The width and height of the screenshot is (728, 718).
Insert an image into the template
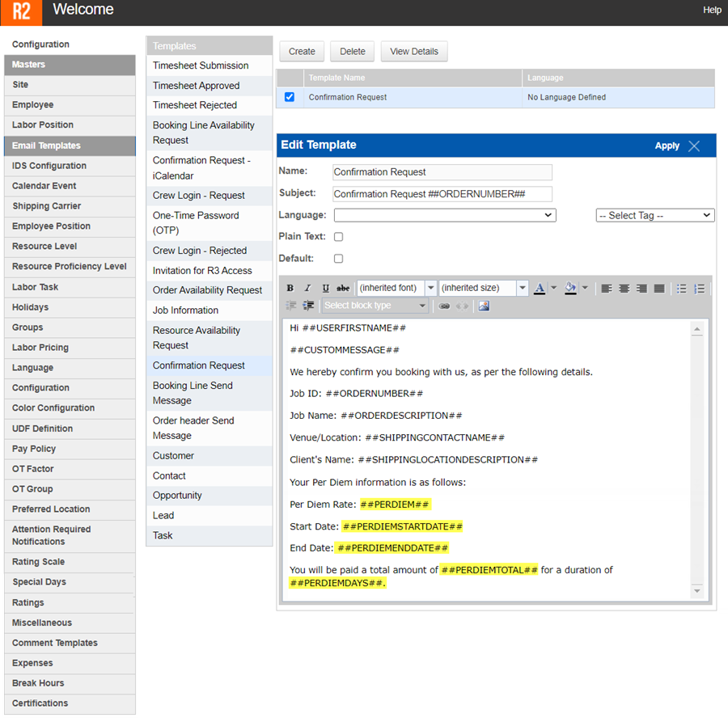click(x=484, y=306)
